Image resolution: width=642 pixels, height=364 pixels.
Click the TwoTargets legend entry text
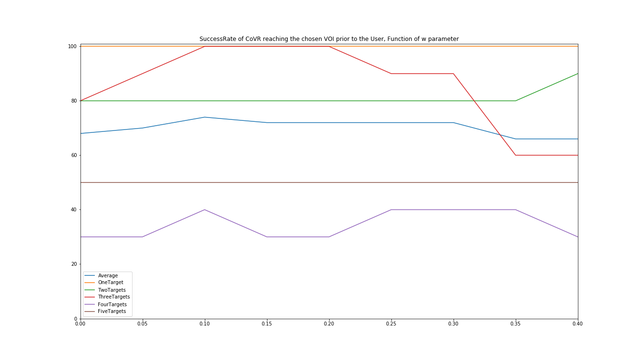pos(112,290)
